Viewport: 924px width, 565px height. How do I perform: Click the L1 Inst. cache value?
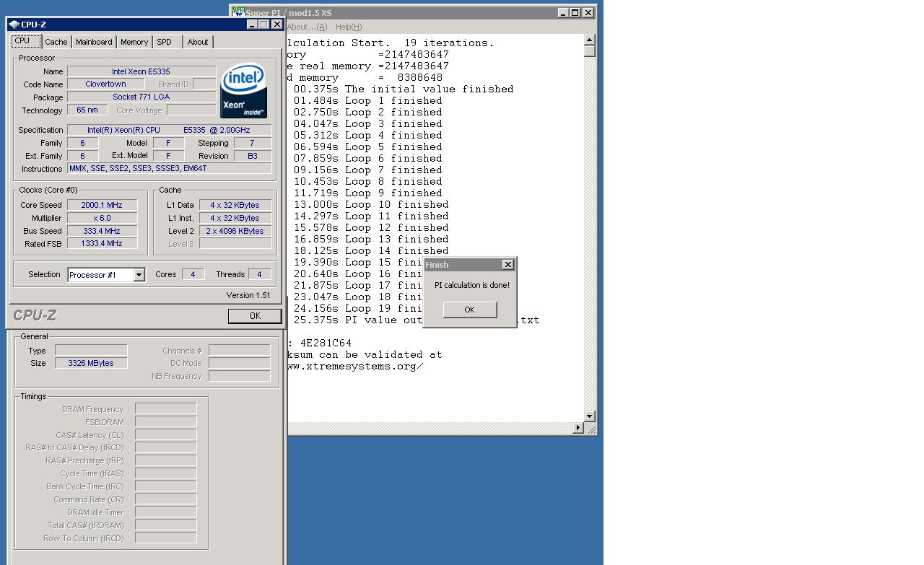tap(235, 218)
